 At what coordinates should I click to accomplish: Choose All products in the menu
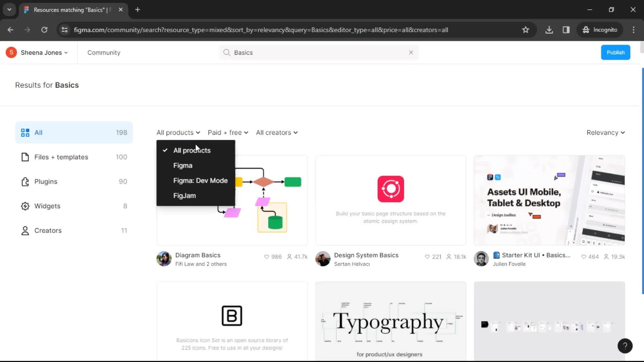(196, 150)
